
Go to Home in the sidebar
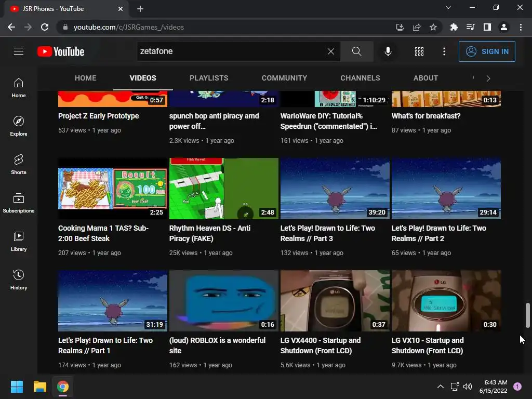[x=19, y=88]
